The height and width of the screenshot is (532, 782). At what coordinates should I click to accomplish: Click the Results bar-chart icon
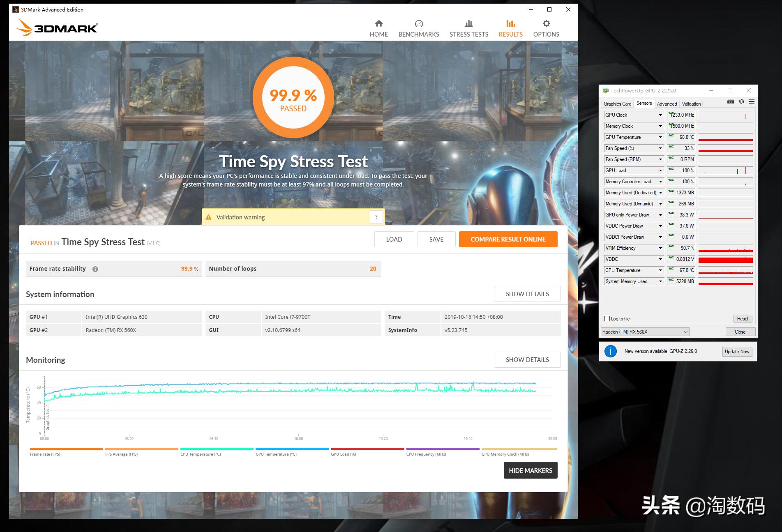(x=510, y=27)
